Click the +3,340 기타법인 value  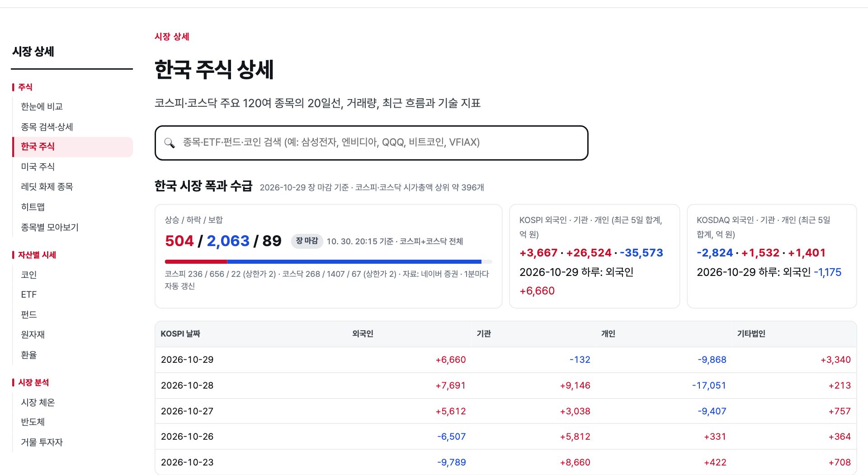pyautogui.click(x=835, y=360)
